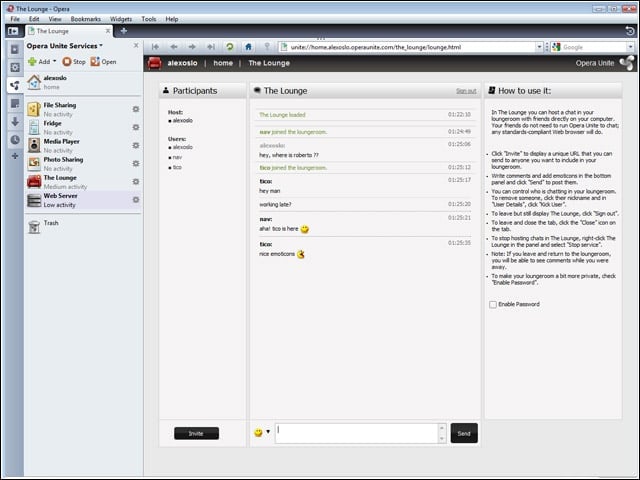The image size is (640, 480).
Task: Open the history clock panel icon
Action: [15, 140]
